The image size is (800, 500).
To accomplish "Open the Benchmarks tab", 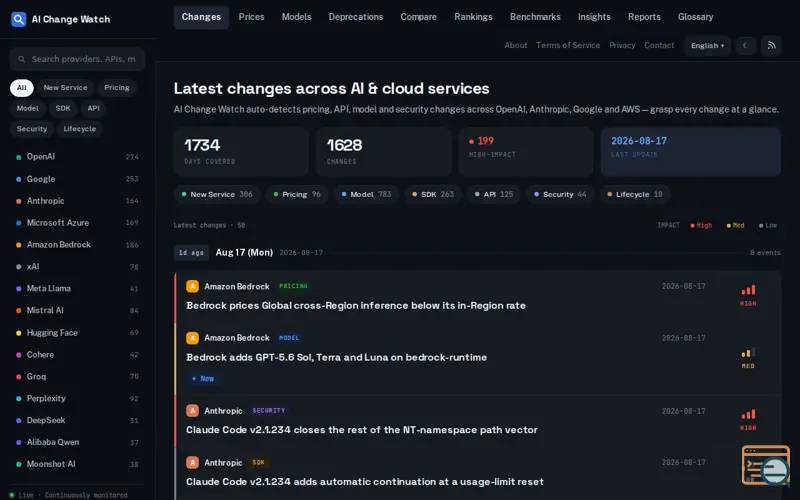I will [535, 17].
